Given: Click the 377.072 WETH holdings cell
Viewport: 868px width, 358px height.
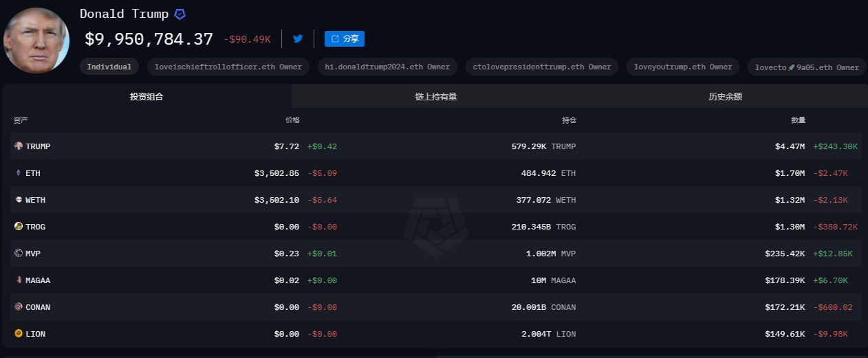Looking at the screenshot, I should [546, 200].
